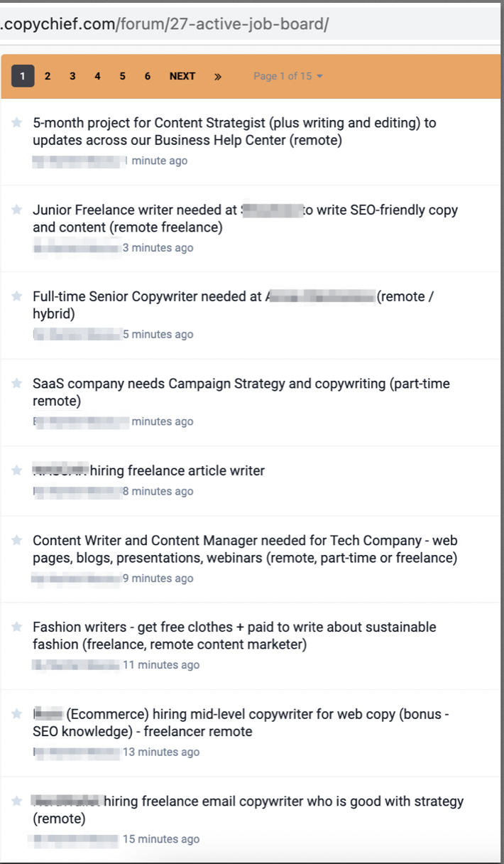The image size is (504, 864).
Task: Star the Fashion writers job post
Action: pyautogui.click(x=16, y=627)
